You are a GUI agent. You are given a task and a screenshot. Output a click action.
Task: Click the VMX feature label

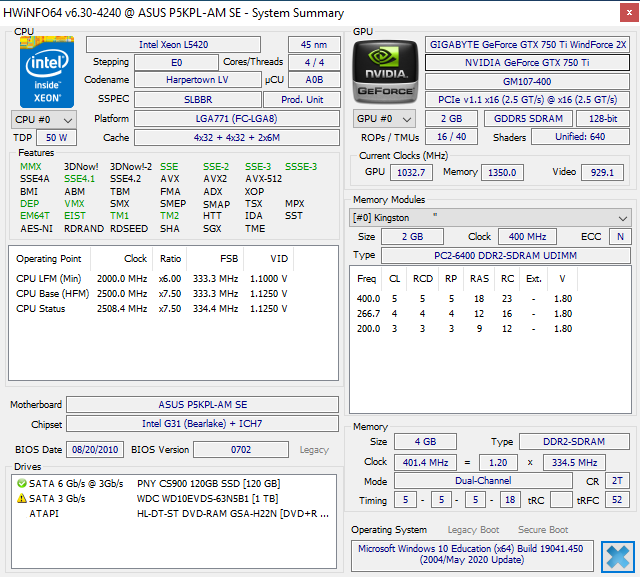click(74, 203)
